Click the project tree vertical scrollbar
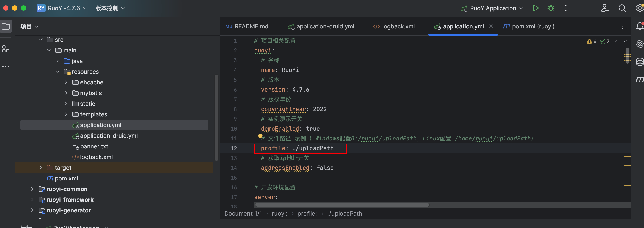 tap(216, 118)
